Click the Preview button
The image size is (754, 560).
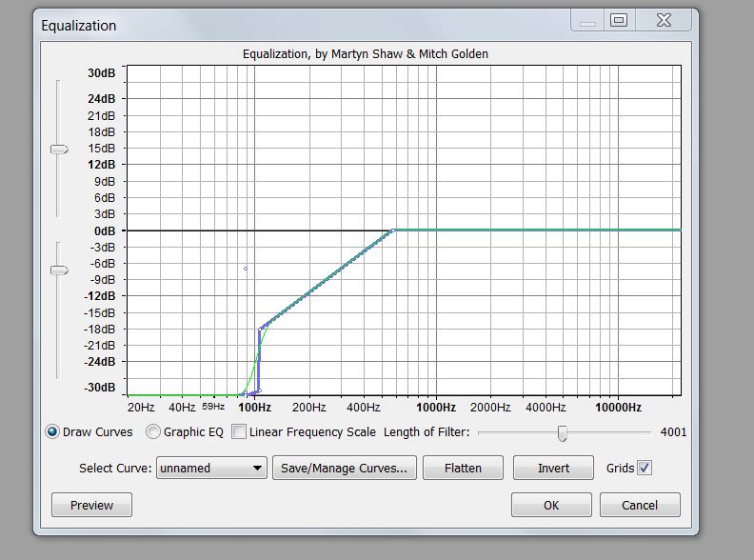(91, 505)
